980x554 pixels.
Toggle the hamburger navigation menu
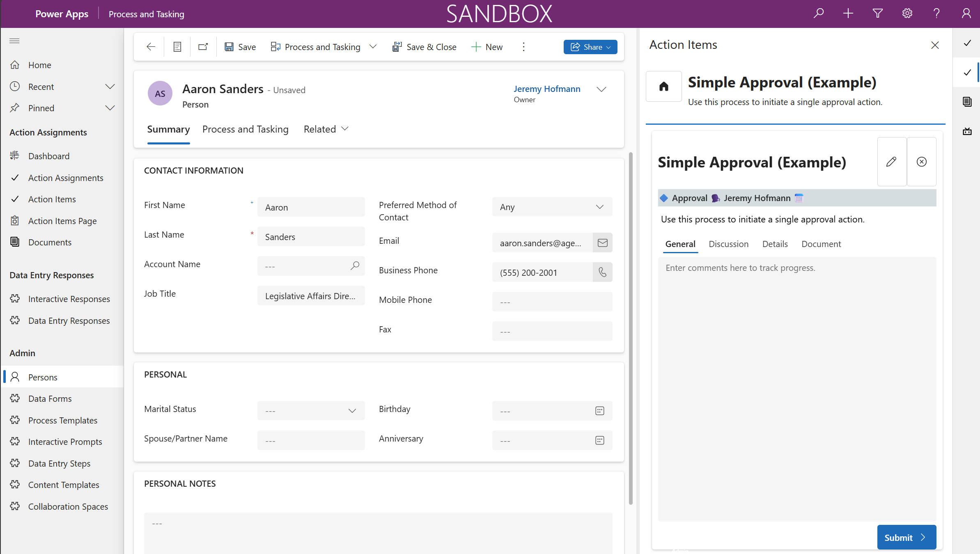(x=14, y=41)
